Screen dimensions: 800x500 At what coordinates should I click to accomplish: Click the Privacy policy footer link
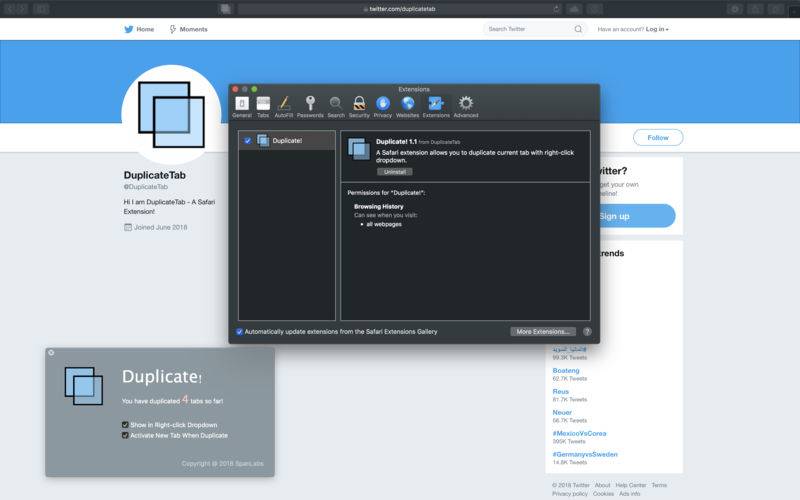coord(570,494)
